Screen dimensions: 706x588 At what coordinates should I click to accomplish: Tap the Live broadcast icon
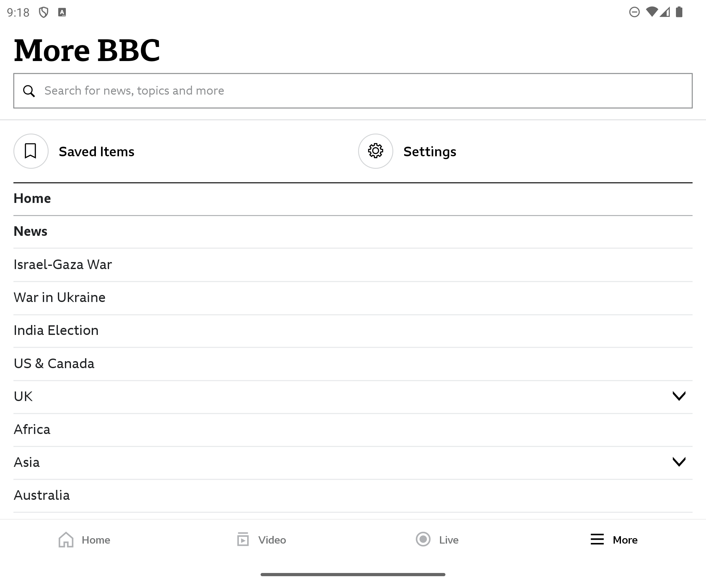click(x=423, y=539)
